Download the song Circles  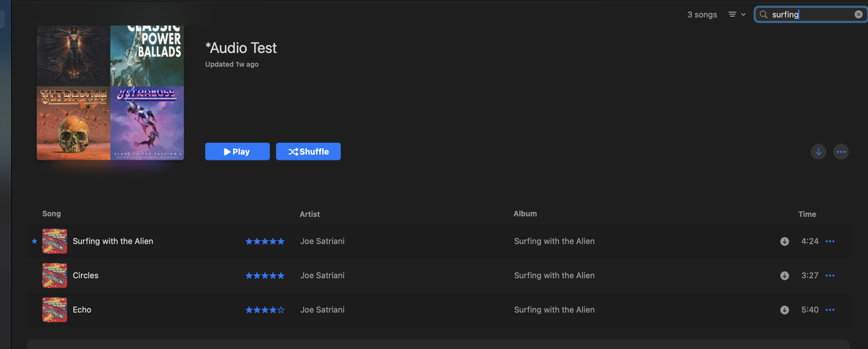[x=785, y=276]
